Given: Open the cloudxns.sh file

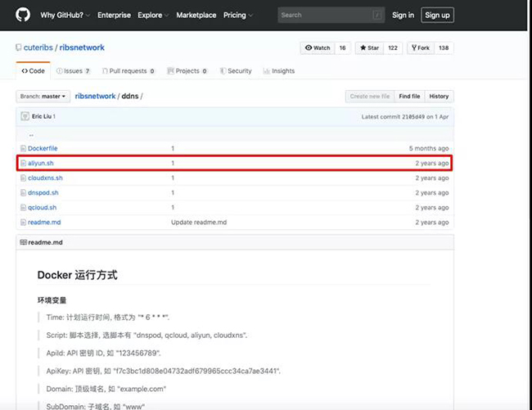Looking at the screenshot, I should coord(45,178).
